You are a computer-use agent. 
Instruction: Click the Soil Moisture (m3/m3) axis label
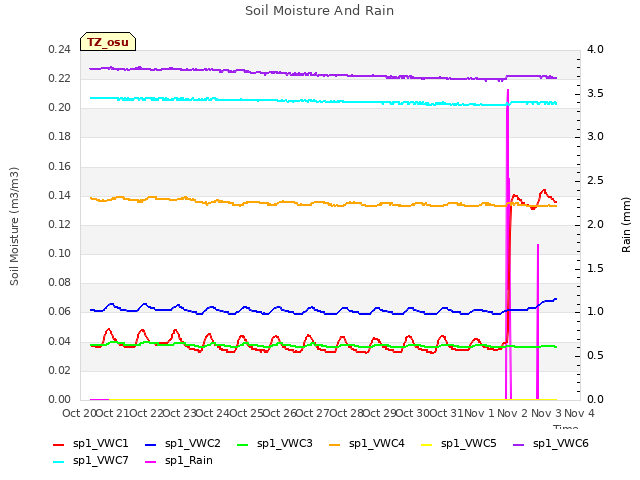tap(14, 226)
